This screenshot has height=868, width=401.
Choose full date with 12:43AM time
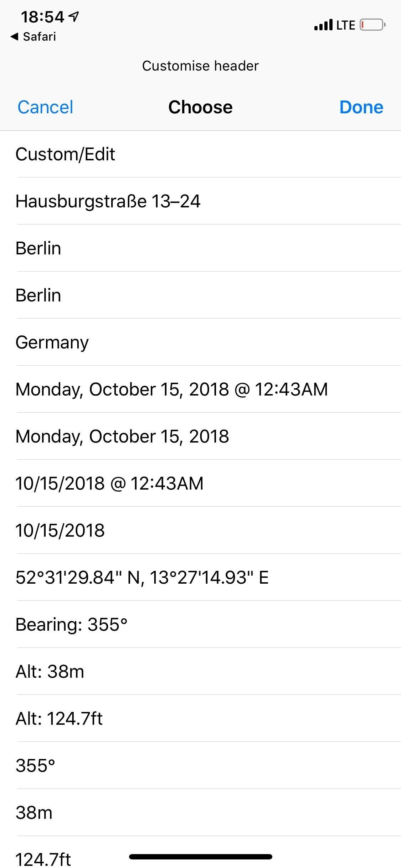click(x=171, y=389)
